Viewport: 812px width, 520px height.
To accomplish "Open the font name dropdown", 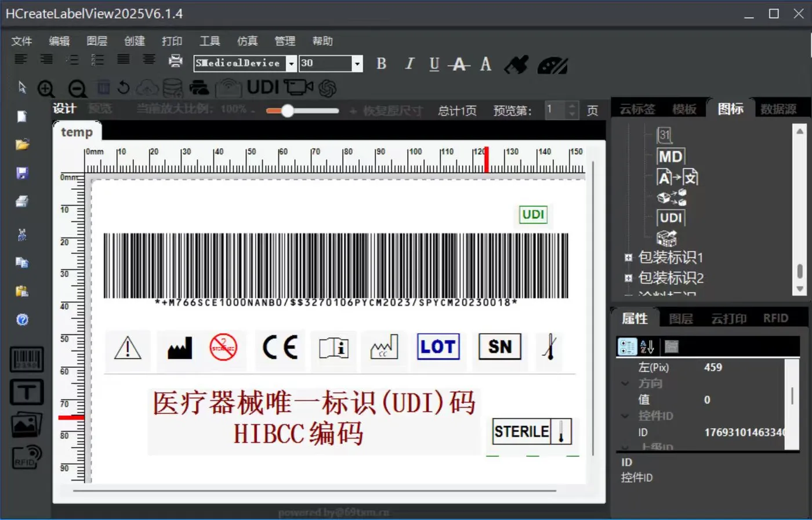I will (291, 63).
